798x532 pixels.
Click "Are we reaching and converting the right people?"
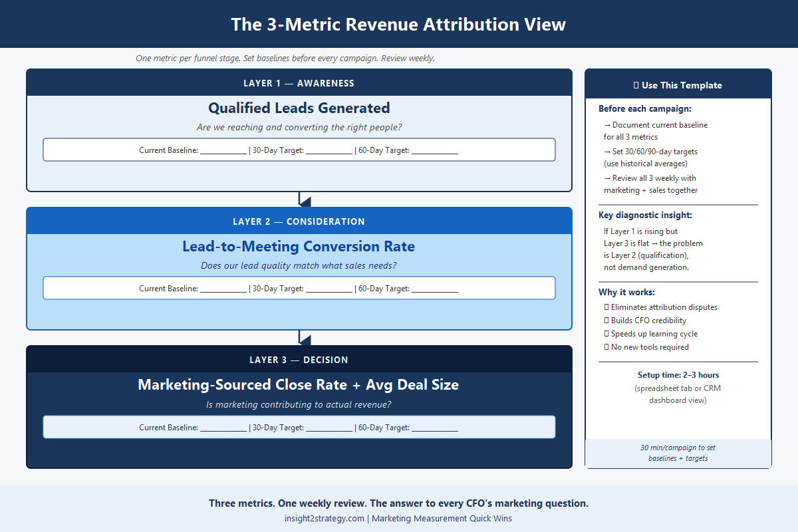(x=299, y=127)
